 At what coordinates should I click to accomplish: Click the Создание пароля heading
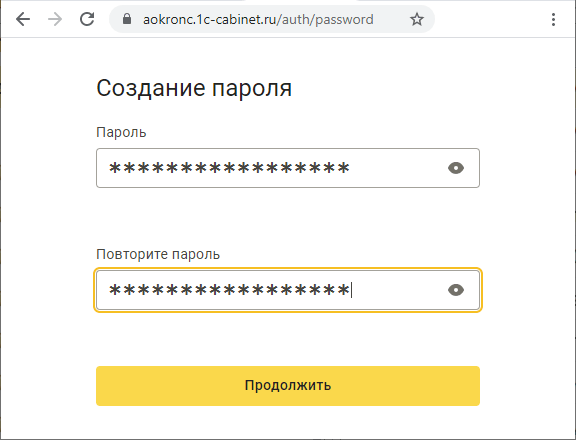(194, 88)
